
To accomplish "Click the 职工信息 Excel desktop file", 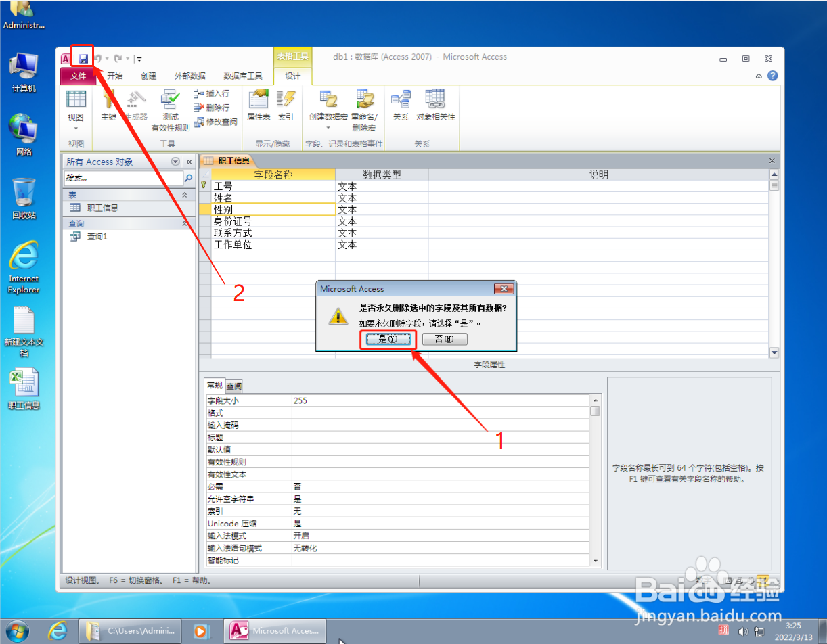I will pos(24,389).
